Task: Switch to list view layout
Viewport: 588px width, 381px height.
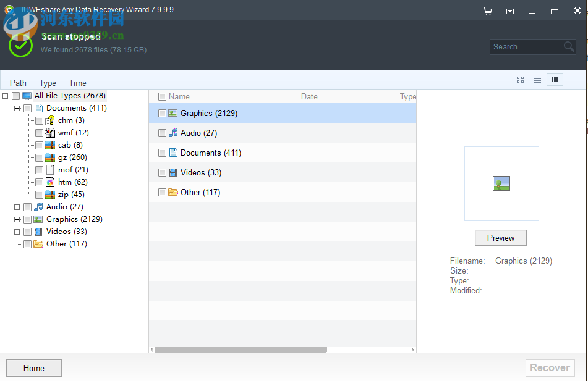Action: pos(537,79)
